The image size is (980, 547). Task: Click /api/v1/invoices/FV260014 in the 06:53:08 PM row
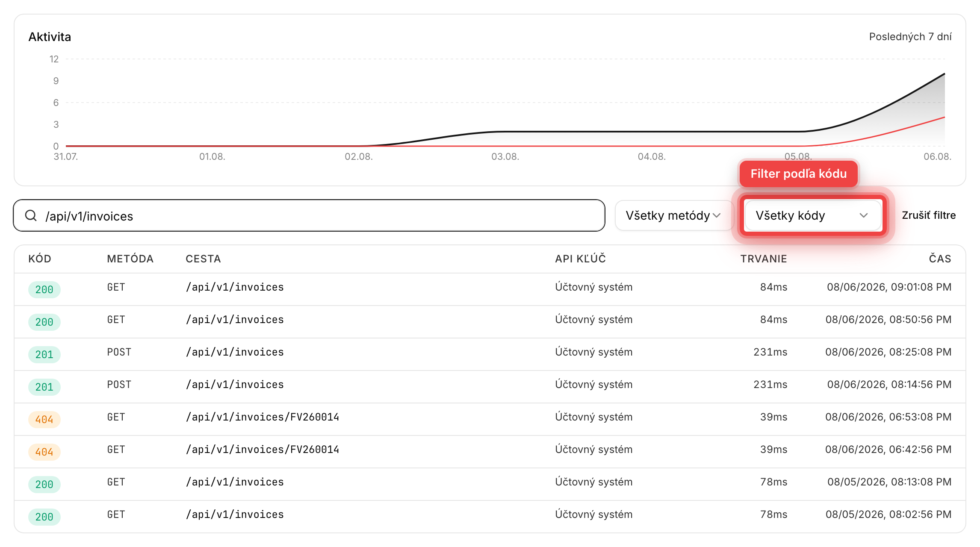tap(262, 417)
